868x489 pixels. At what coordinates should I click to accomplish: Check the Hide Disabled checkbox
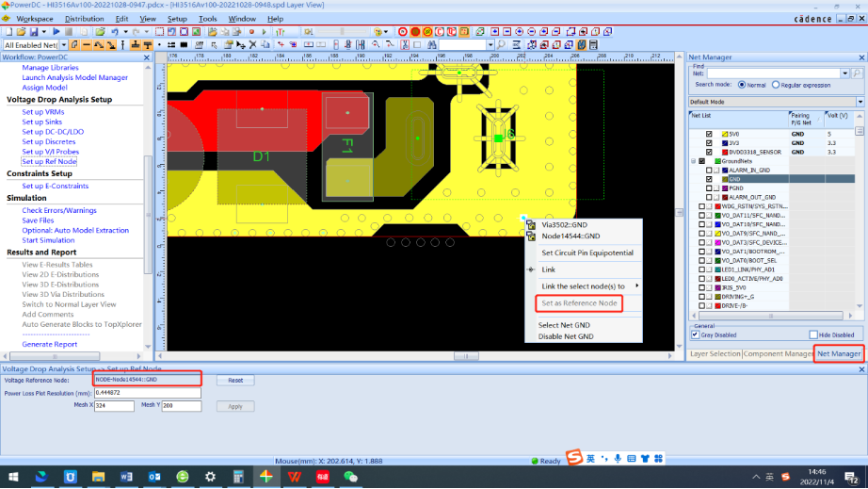[x=813, y=334]
